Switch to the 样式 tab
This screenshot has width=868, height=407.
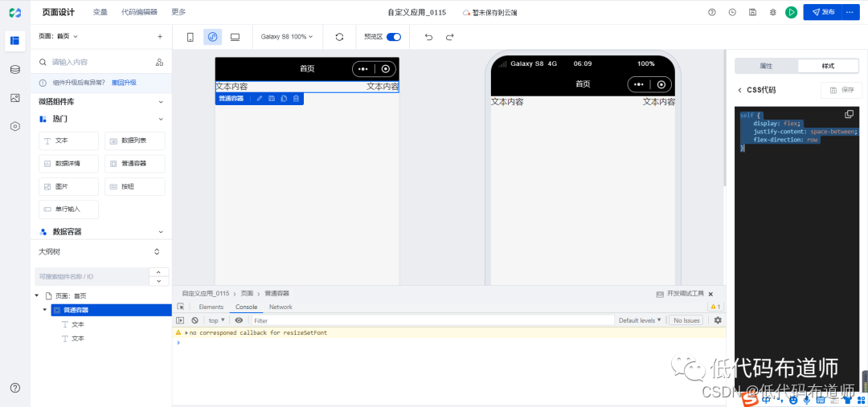pos(828,66)
